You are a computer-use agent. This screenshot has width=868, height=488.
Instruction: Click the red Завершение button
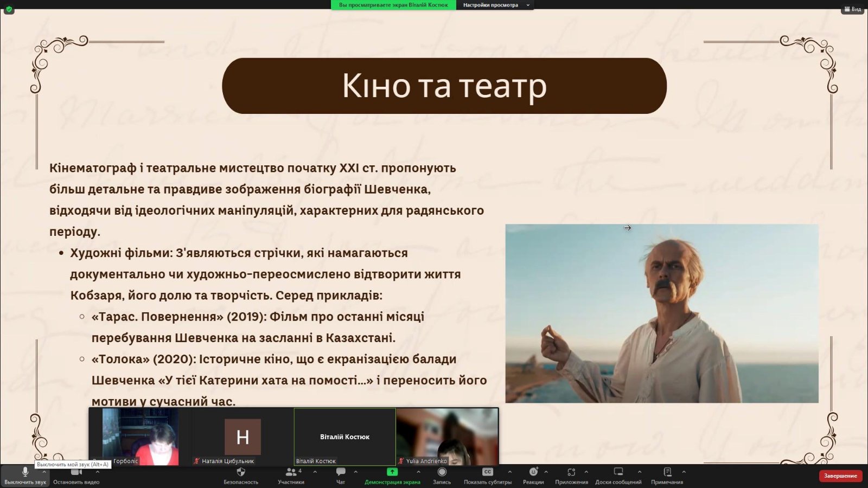coord(840,476)
